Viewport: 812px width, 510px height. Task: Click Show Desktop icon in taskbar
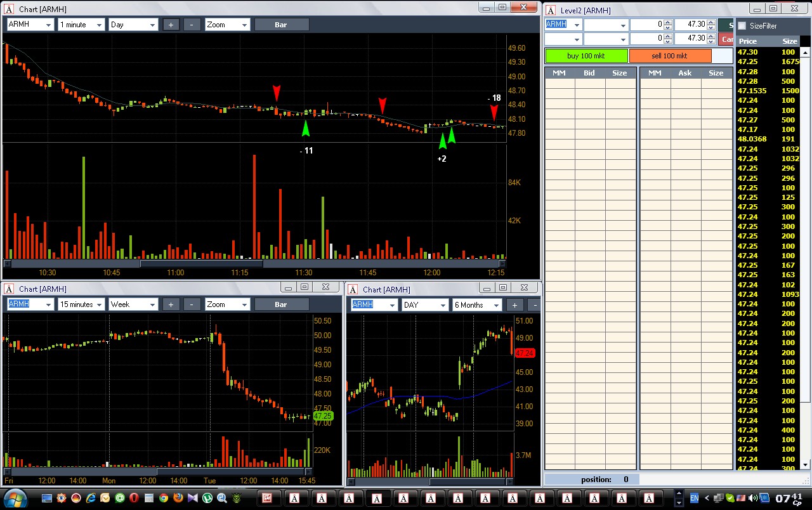point(47,498)
